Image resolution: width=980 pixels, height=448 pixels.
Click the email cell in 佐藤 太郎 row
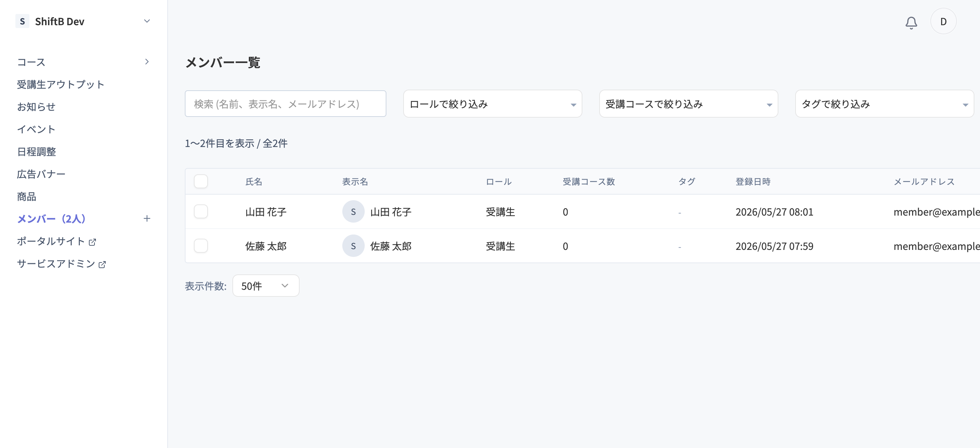937,246
